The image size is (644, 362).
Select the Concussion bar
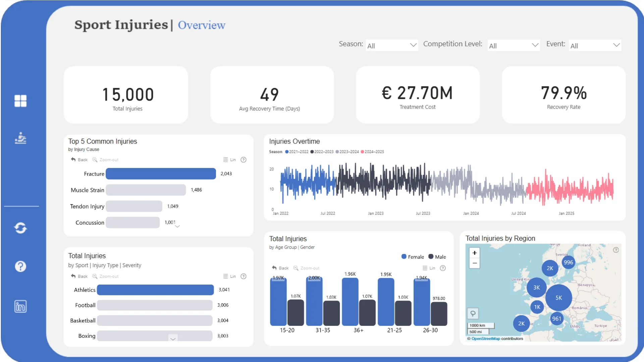pyautogui.click(x=132, y=222)
